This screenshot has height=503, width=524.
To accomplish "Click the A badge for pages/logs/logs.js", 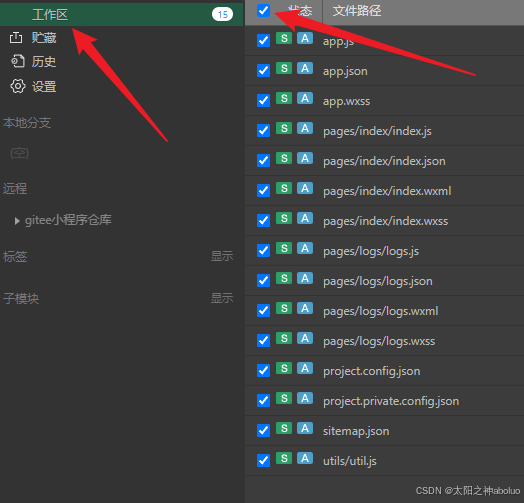I will (305, 248).
